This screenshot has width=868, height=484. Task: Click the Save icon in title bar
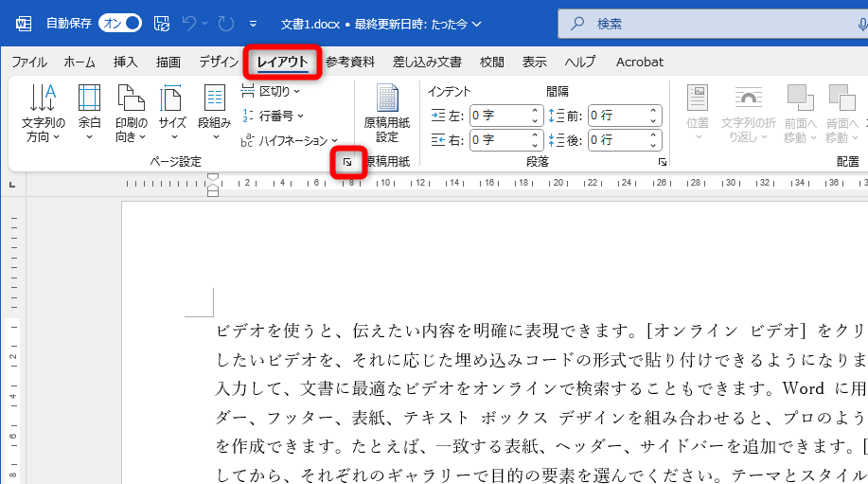point(162,24)
